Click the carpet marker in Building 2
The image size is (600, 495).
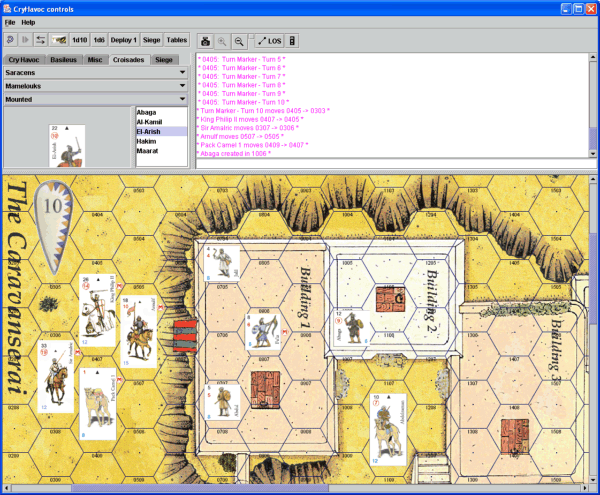pos(390,299)
